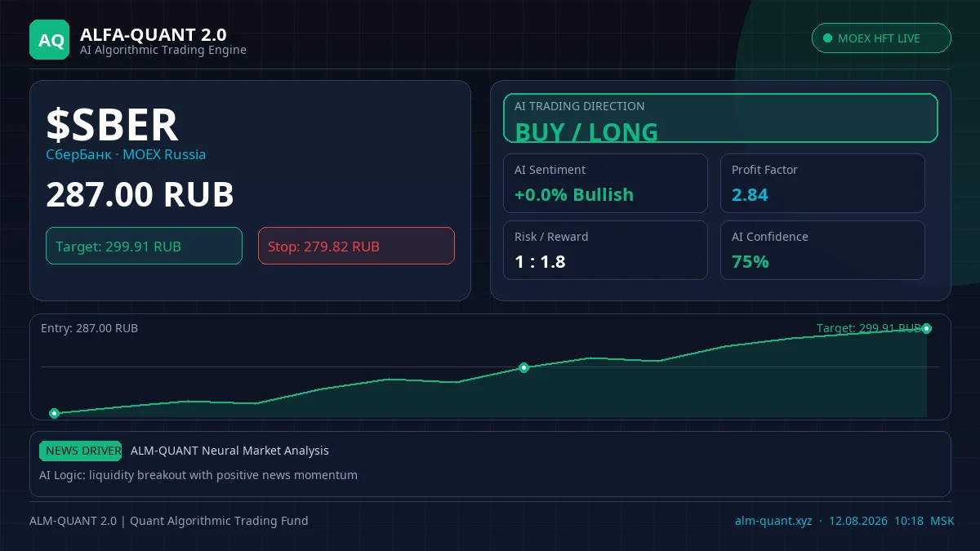The image size is (980, 551).
Task: Click the AQ logo icon
Action: click(x=50, y=40)
